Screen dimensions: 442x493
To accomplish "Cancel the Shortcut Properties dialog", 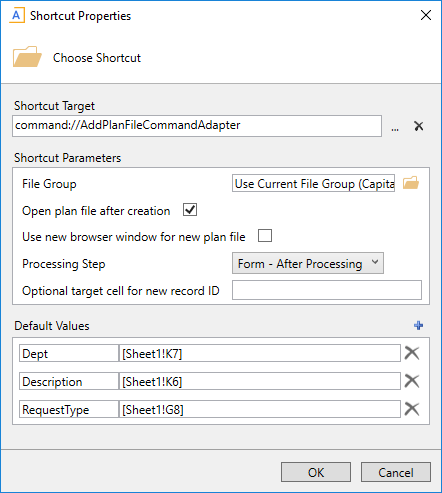I will 396,472.
